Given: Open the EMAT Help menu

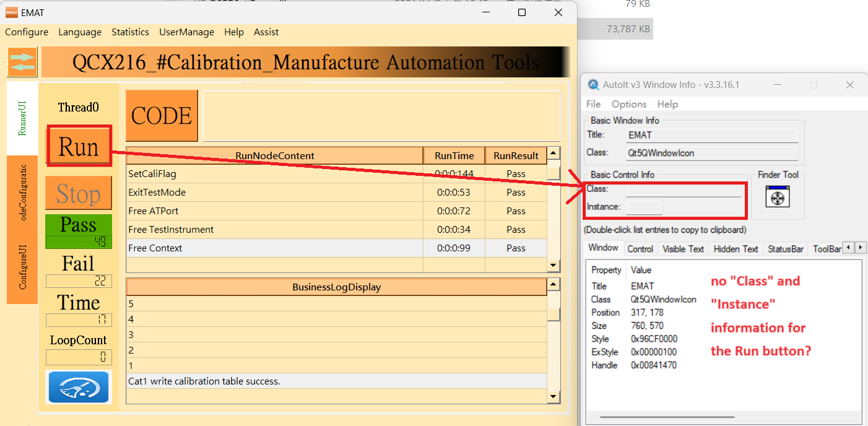Looking at the screenshot, I should pyautogui.click(x=234, y=32).
